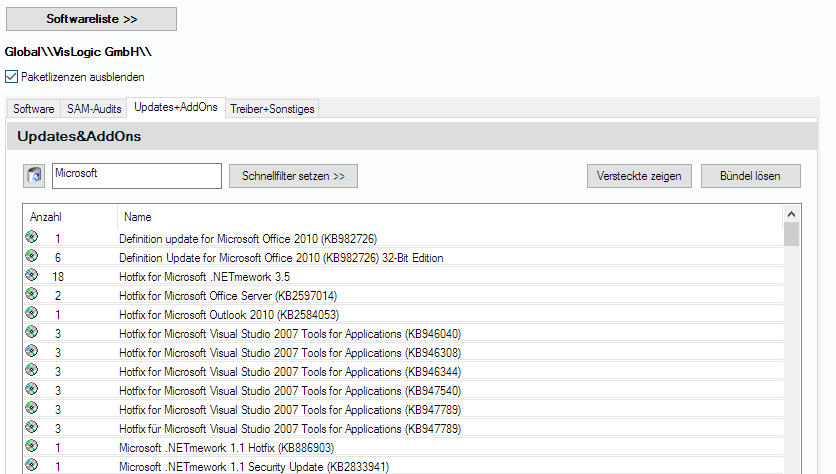Viewport: 836px width, 474px height.
Task: Select Hotfix for Microsoft Office Server (KB2597014)
Action: click(x=228, y=296)
